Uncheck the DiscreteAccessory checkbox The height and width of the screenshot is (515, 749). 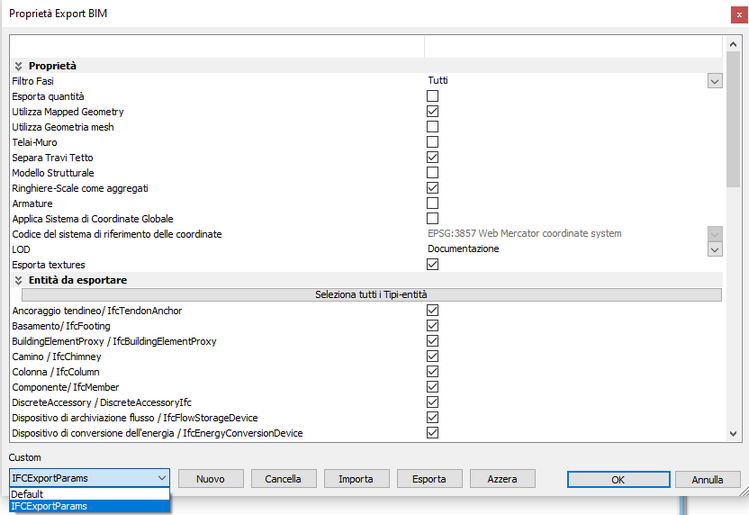[x=432, y=402]
